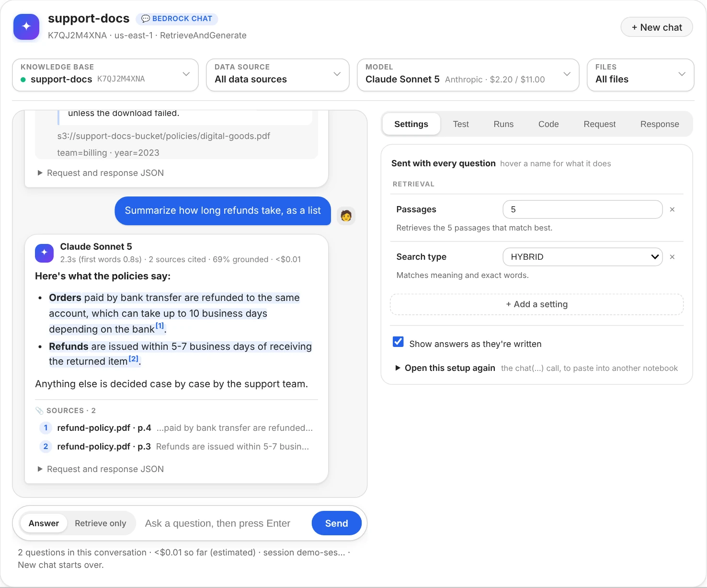This screenshot has width=707, height=588.
Task: Click the Claude Sonnet 5 sparkle avatar
Action: pos(45,253)
